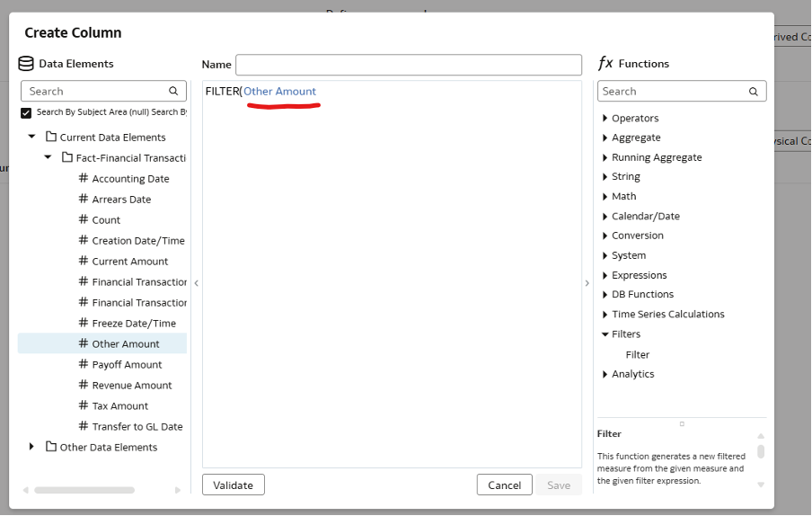The width and height of the screenshot is (812, 516).
Task: Click the horizontal scrollbar under Data Elements
Action: tap(84, 490)
